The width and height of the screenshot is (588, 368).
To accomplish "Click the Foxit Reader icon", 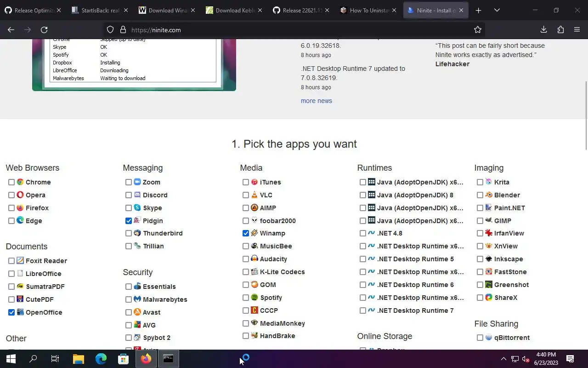I will tap(20, 261).
